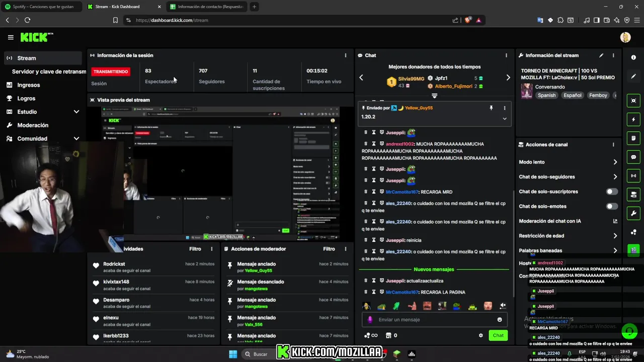Click the screen capture icon in right sidebar
The image size is (644, 362).
click(633, 101)
